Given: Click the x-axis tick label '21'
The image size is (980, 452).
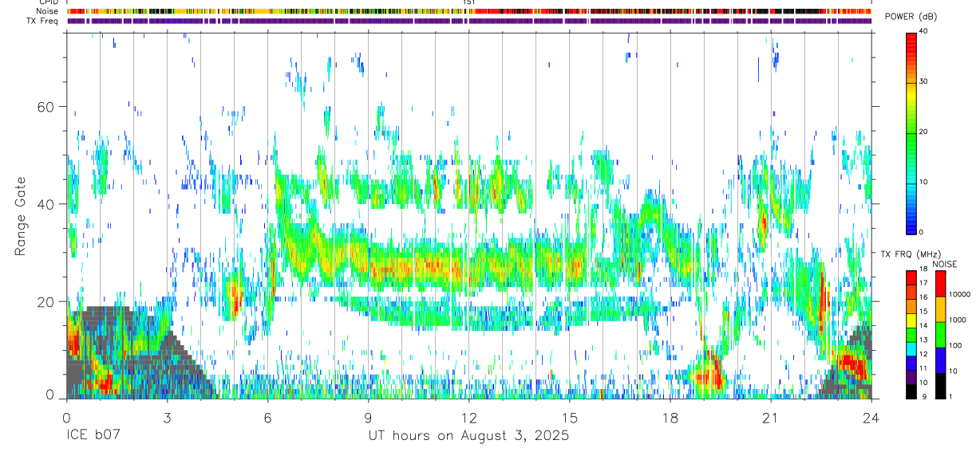Looking at the screenshot, I should click(770, 418).
